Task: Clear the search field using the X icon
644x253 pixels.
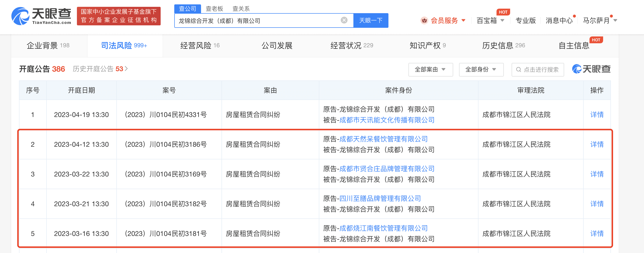Action: coord(344,20)
